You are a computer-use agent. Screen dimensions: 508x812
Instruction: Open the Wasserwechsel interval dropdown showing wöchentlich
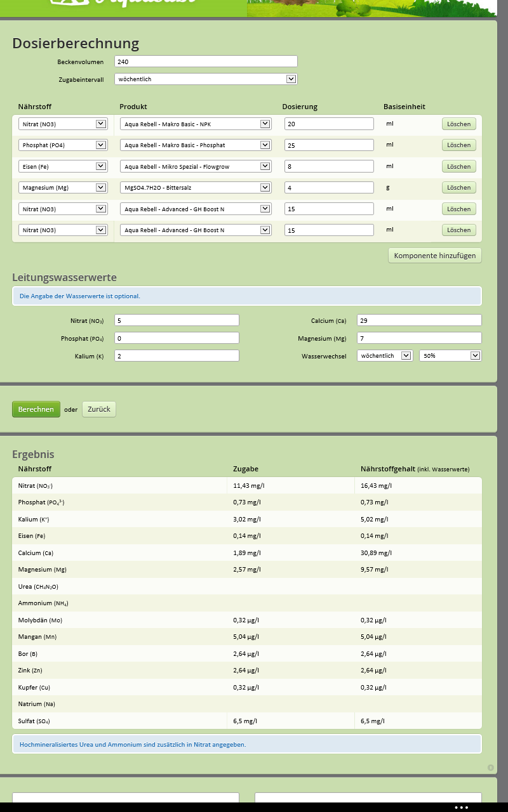385,356
